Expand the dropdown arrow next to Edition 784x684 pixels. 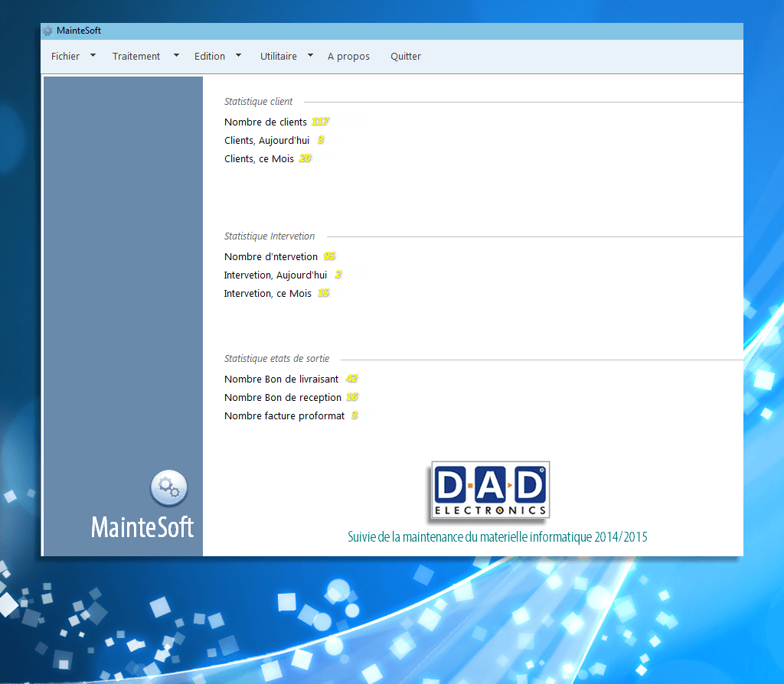(x=238, y=55)
